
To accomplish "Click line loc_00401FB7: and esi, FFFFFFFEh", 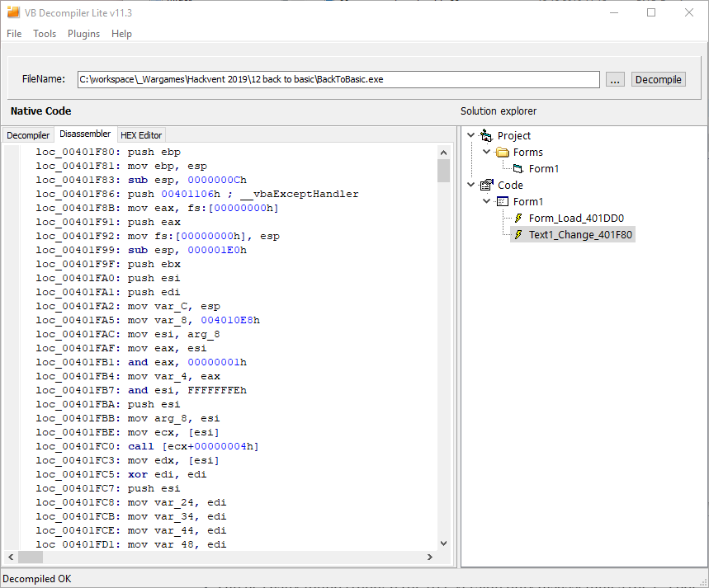I will coord(141,390).
